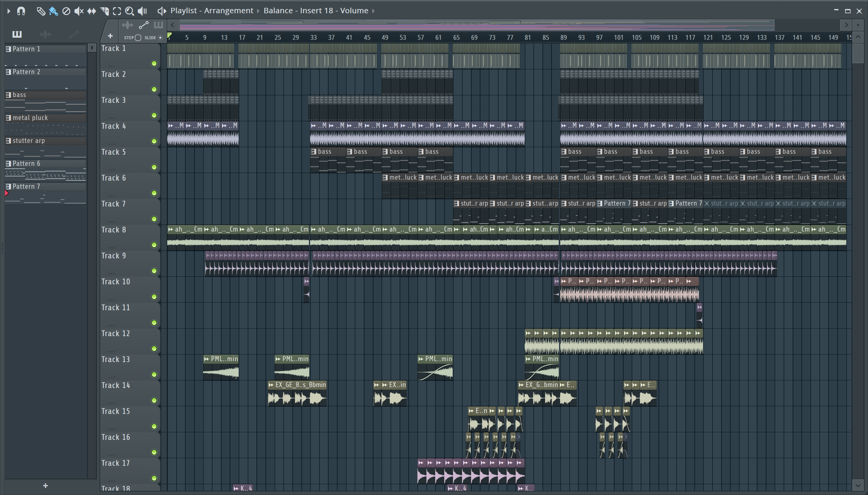The height and width of the screenshot is (495, 868).
Task: Open the Arrangement breadcrumb dropdown arrow
Action: [x=258, y=11]
